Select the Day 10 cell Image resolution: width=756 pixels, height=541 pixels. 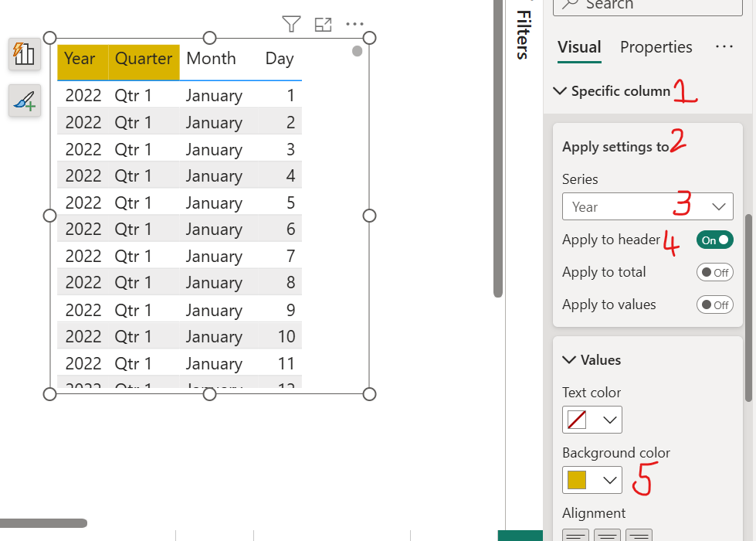pyautogui.click(x=286, y=336)
